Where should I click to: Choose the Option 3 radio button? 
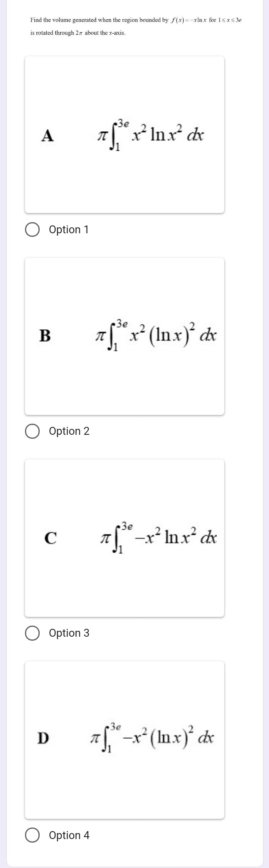click(32, 633)
